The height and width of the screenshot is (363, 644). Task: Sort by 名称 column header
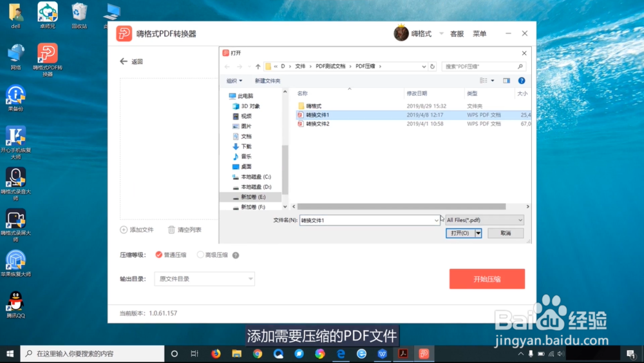(x=302, y=93)
